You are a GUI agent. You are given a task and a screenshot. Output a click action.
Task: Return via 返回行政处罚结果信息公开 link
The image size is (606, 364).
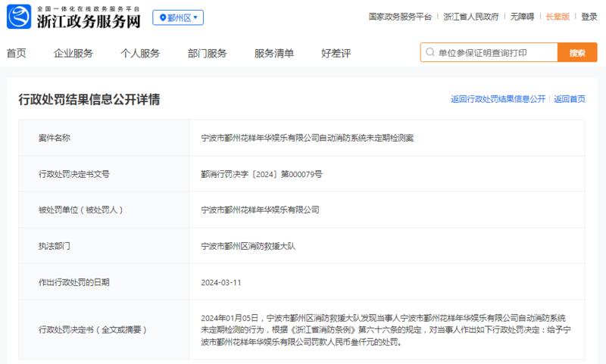(498, 99)
